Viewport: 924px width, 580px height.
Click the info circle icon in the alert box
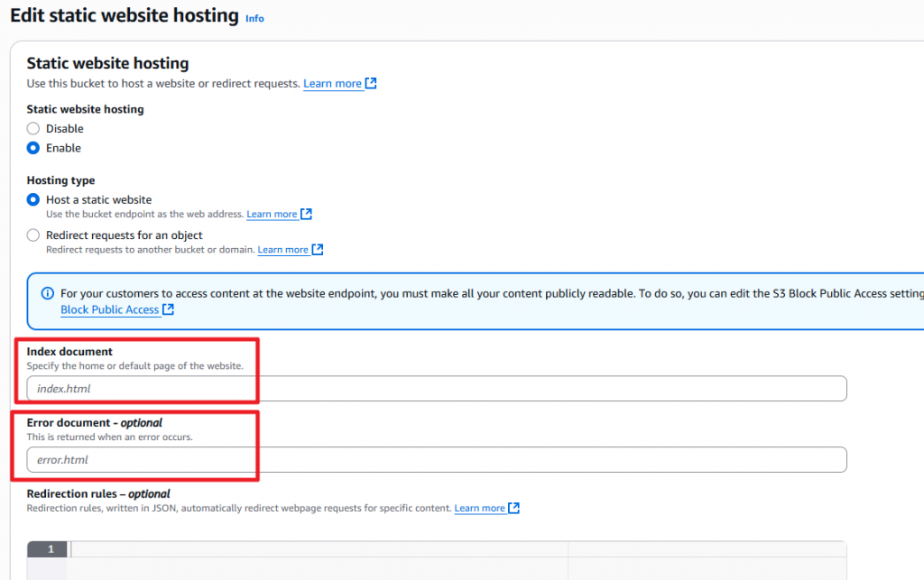coord(48,294)
